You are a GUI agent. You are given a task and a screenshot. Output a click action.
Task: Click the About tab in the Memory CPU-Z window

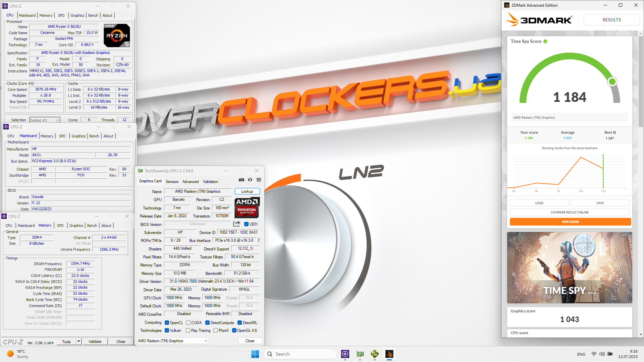(x=106, y=226)
